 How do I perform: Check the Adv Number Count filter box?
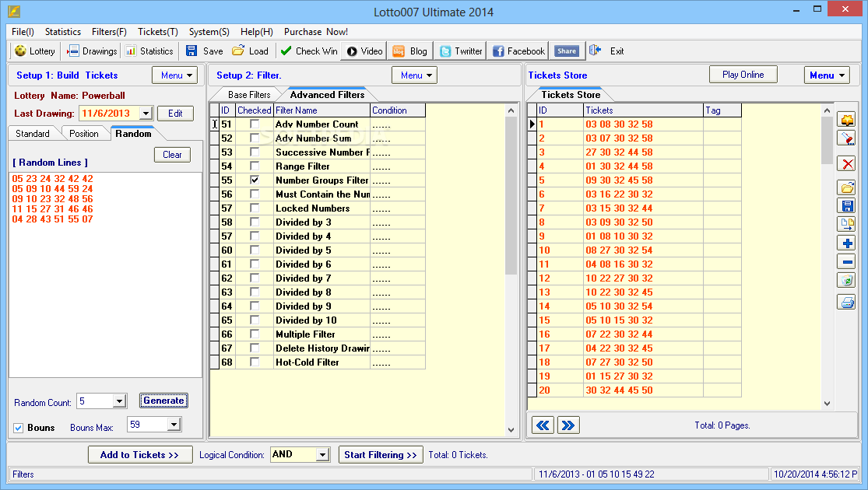pos(255,124)
